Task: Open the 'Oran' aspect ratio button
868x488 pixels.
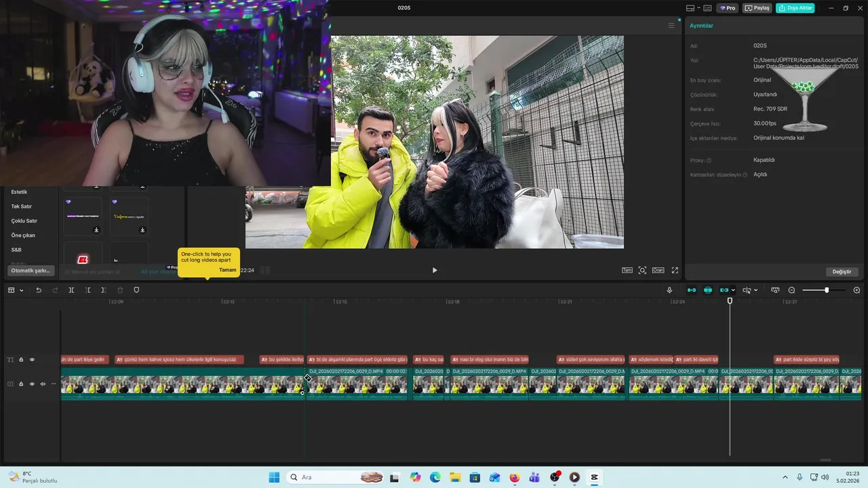Action: 658,270
